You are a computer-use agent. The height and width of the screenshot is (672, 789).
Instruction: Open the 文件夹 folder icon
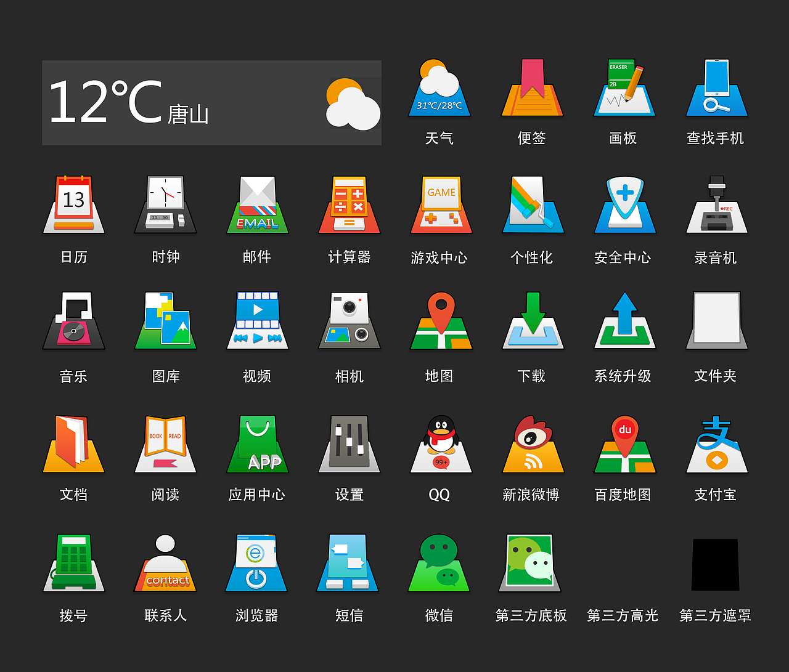click(x=716, y=320)
